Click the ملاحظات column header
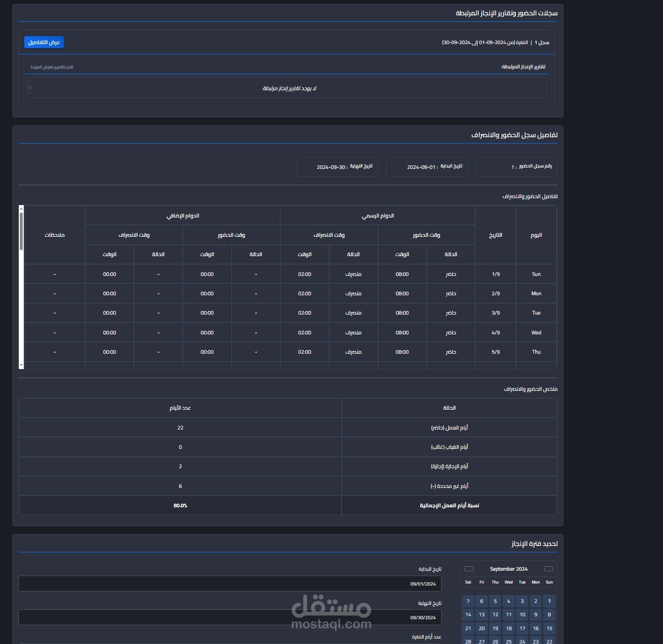663x644 pixels. click(54, 235)
